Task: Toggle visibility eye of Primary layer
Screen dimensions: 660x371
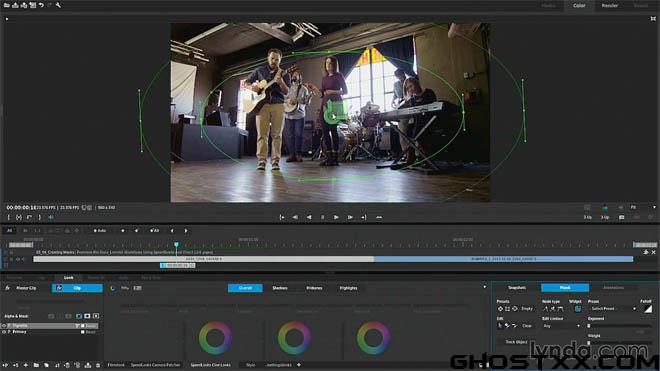Action: pos(4,332)
